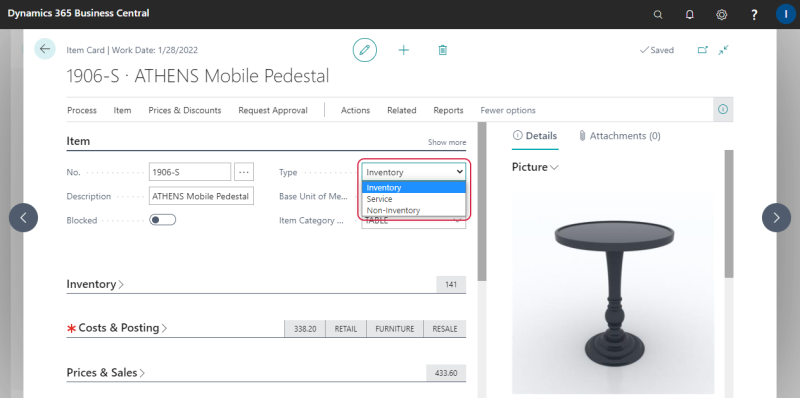Click the Description field
Viewport: 800px width, 398px height.
201,196
